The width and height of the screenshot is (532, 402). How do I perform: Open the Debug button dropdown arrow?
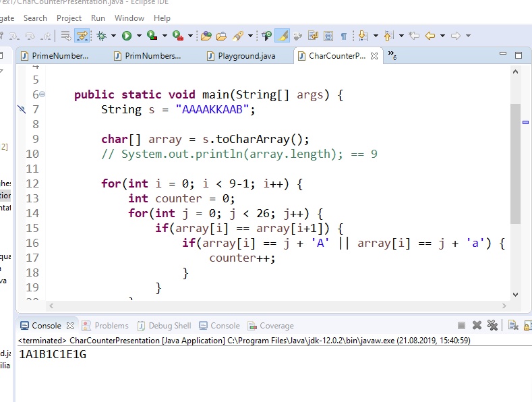tap(113, 36)
